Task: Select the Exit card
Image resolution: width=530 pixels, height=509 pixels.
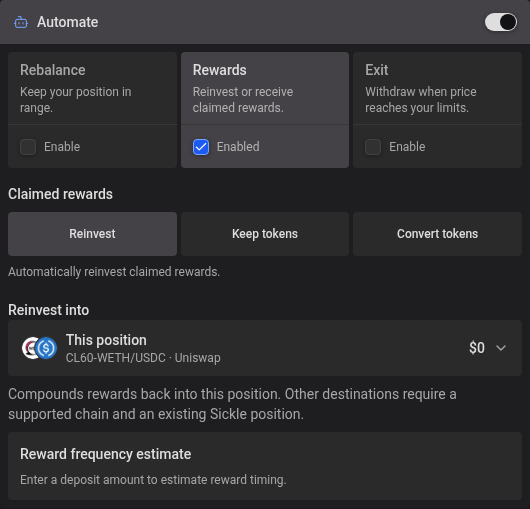Action: tap(437, 110)
